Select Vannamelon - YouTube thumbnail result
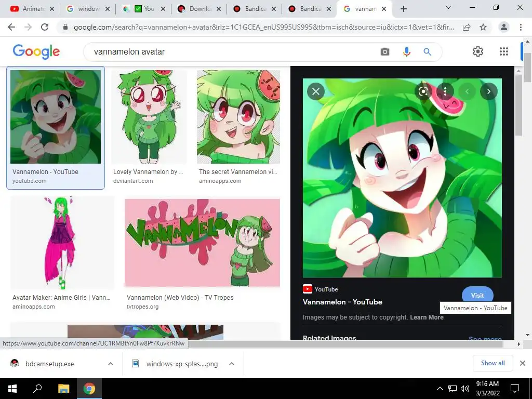This screenshot has height=399, width=532. [x=56, y=117]
